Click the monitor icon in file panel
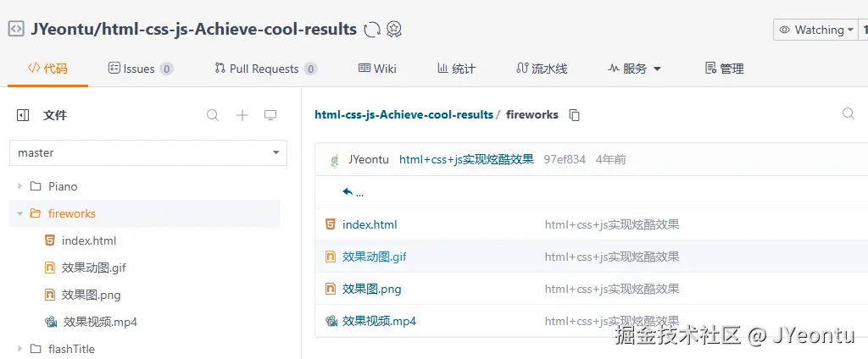868x359 pixels. click(x=270, y=115)
